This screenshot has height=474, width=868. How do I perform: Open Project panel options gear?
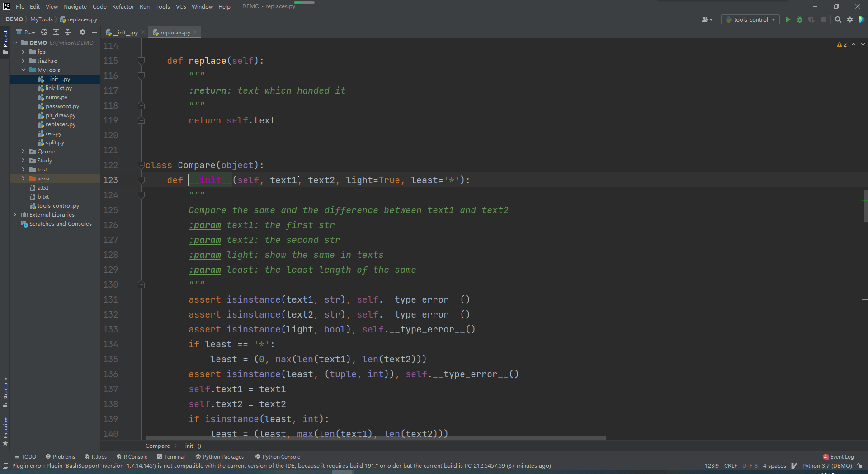(x=83, y=32)
